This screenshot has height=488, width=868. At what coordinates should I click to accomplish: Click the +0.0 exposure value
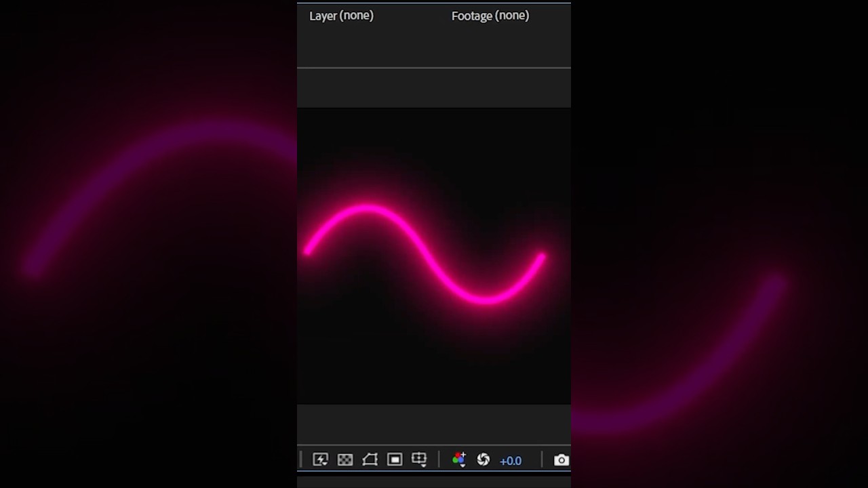tap(511, 461)
